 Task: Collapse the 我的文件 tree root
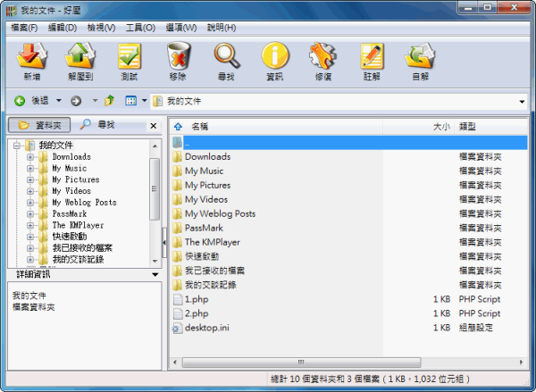coord(16,146)
